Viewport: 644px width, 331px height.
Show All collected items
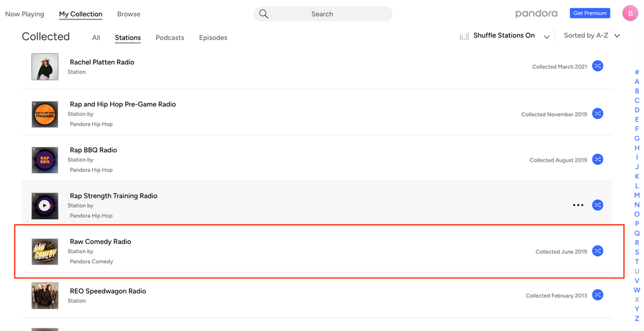[x=96, y=38]
